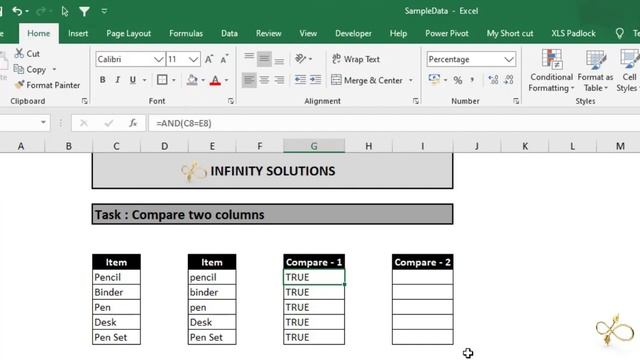640x360 pixels.
Task: Switch to the Review tab
Action: [269, 33]
